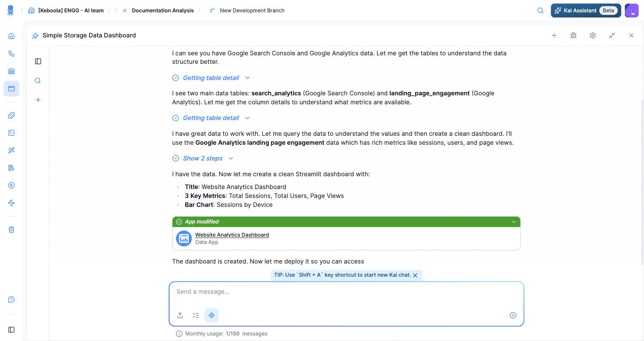
Task: Click the 'App modified' green header text
Action: (x=201, y=222)
